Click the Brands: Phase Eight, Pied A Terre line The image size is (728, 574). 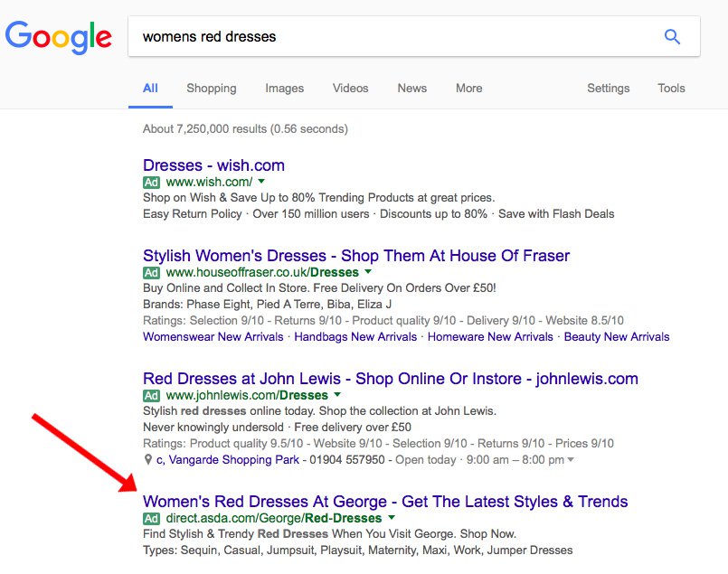tap(267, 305)
